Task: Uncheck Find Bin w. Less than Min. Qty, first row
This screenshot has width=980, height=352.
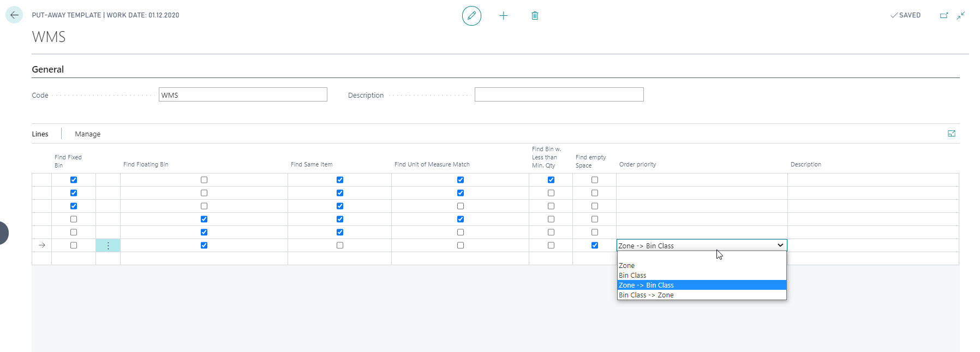Action: click(x=551, y=180)
